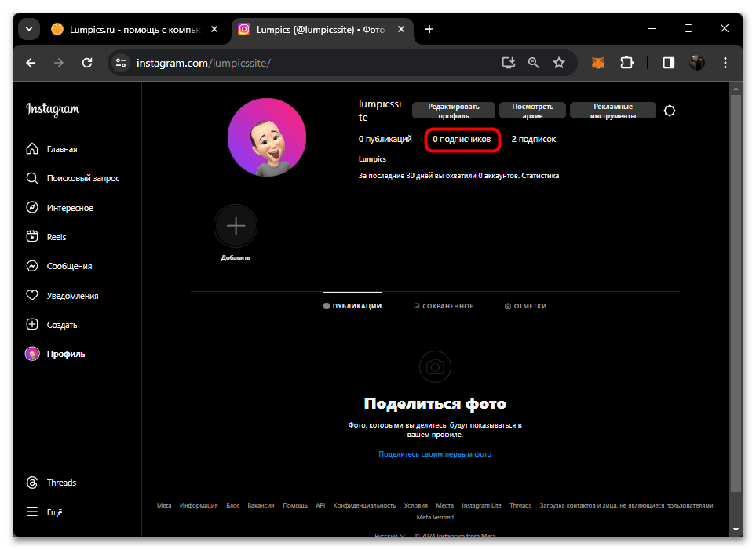Open the Search query sidebar item
The width and height of the screenshot is (756, 550).
[72, 178]
